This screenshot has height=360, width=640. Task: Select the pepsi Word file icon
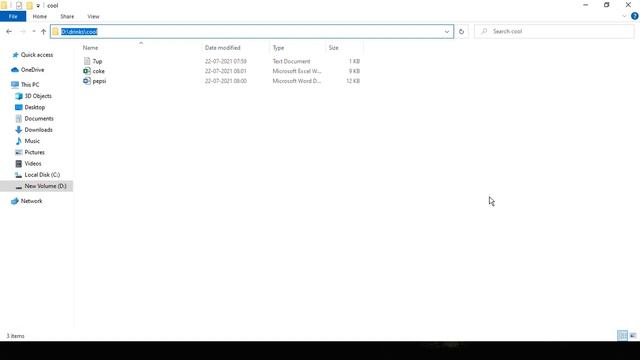coord(87,81)
